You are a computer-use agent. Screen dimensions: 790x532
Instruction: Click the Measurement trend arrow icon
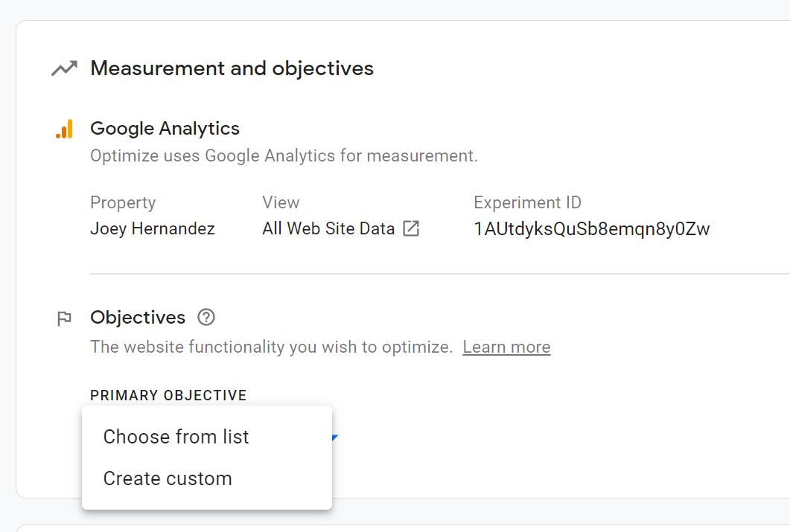tap(65, 68)
